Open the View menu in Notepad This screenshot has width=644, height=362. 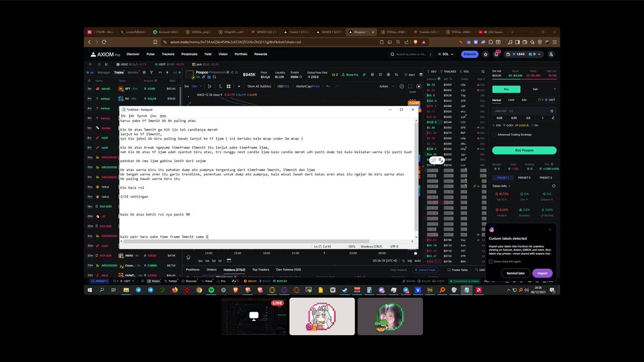click(153, 116)
